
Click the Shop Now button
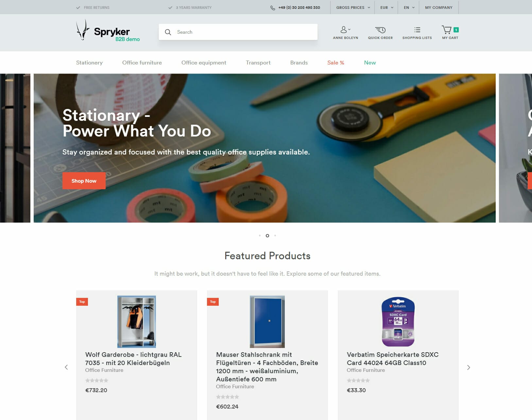coord(84,181)
